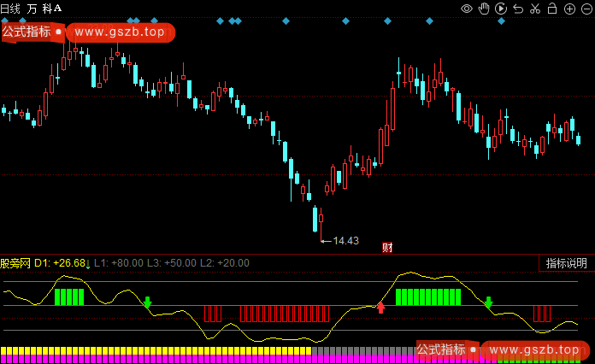Click the 股旁网 indicator name
This screenshot has height=364, width=595.
tap(15, 263)
